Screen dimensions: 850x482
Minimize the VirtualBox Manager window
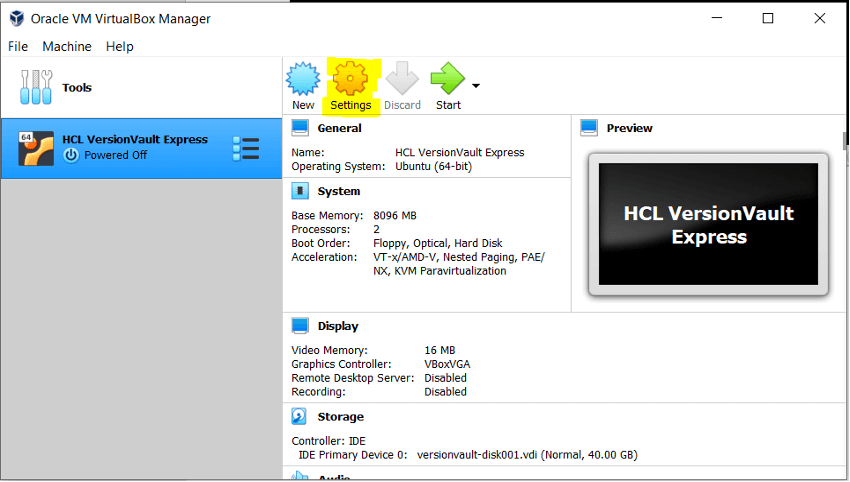717,18
